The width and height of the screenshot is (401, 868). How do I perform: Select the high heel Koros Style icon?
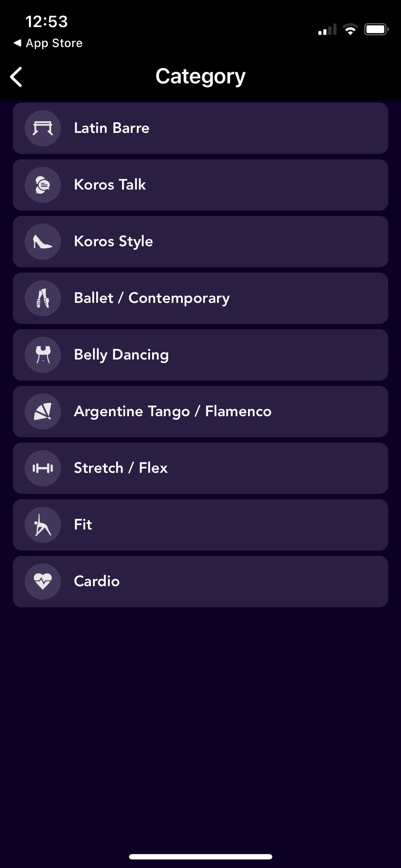point(43,242)
